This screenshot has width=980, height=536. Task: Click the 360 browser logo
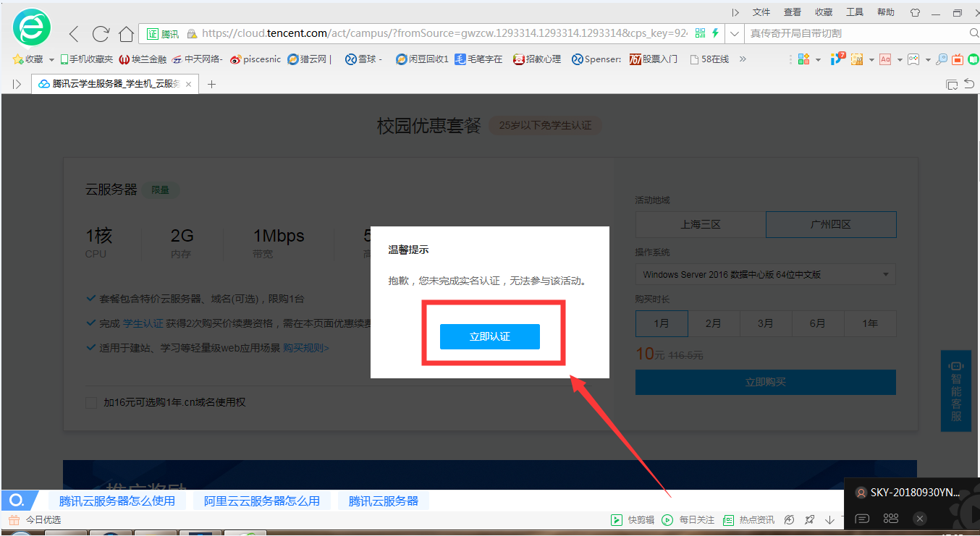[x=32, y=28]
